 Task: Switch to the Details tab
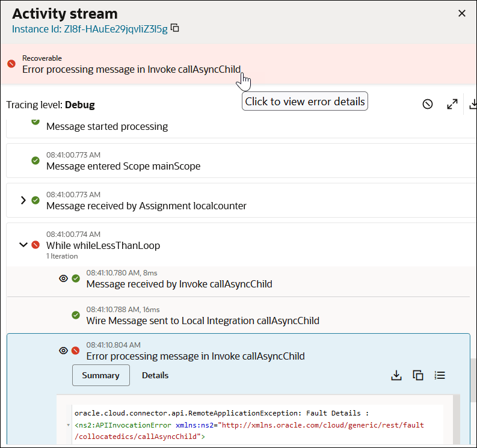coord(155,375)
